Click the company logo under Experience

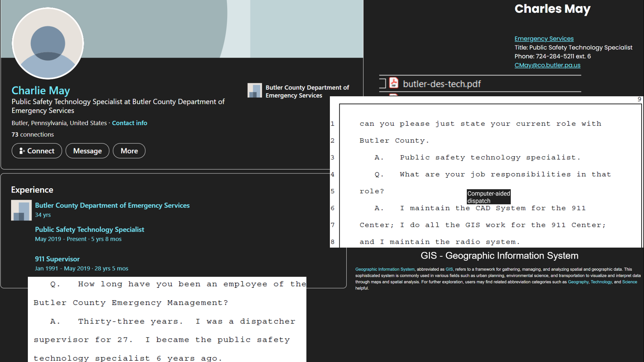pyautogui.click(x=21, y=210)
